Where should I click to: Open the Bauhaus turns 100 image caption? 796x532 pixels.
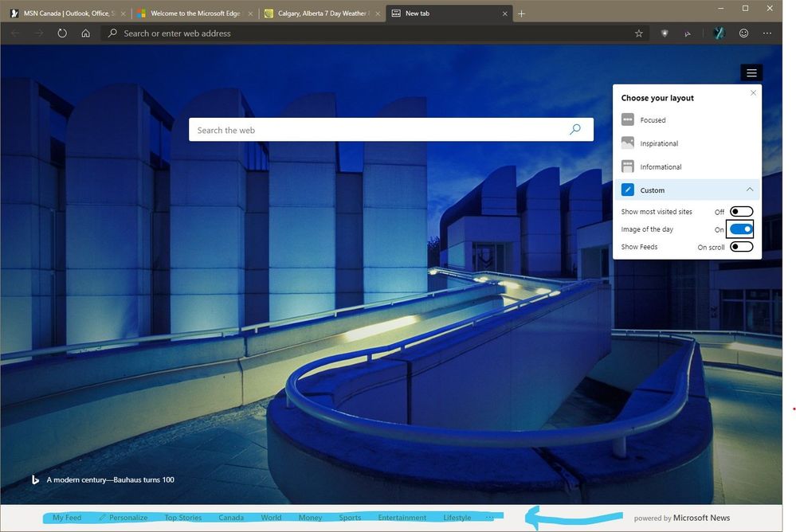[x=110, y=479]
